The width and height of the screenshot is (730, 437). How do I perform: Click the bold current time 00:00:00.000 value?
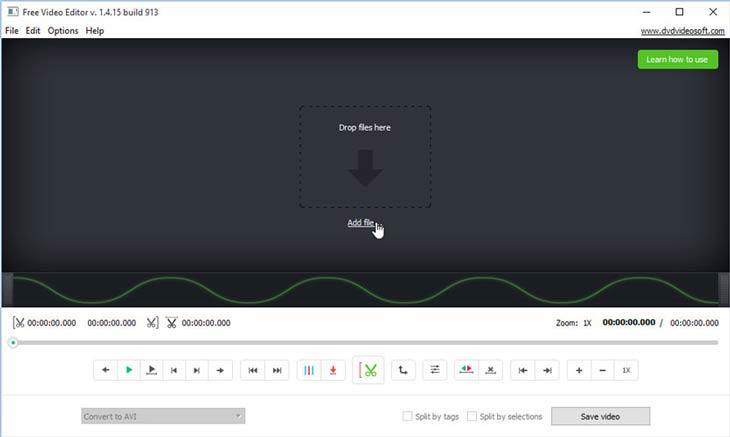[x=629, y=322]
